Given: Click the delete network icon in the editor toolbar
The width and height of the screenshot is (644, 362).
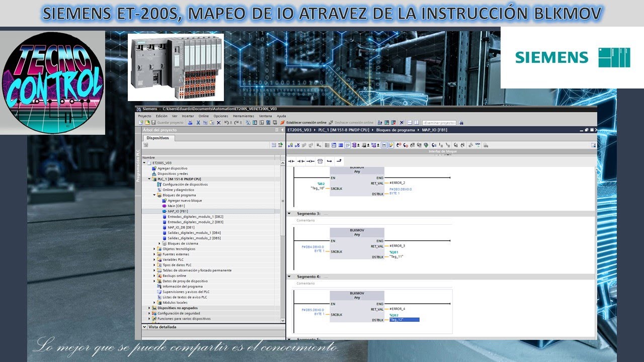Looking at the screenshot, I should pos(297,145).
